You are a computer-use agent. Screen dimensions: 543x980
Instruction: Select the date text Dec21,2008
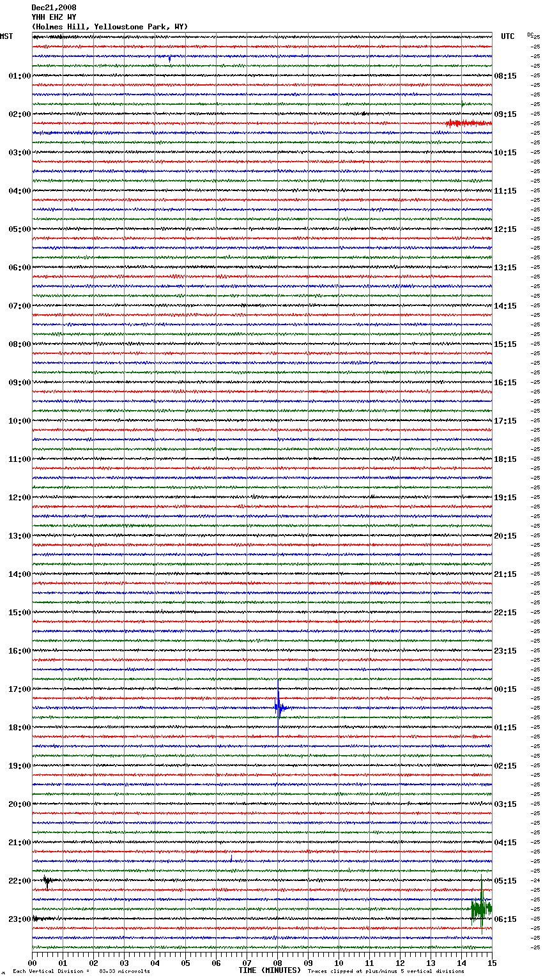click(54, 8)
